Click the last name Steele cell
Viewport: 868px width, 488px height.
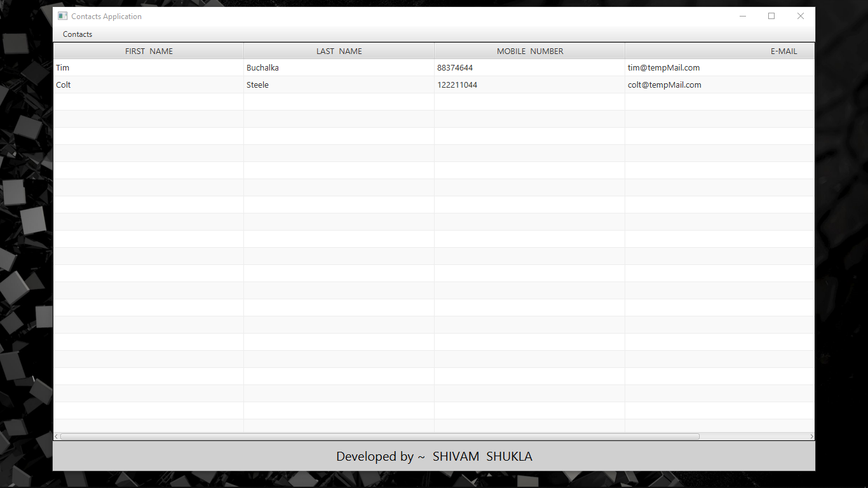click(x=257, y=85)
